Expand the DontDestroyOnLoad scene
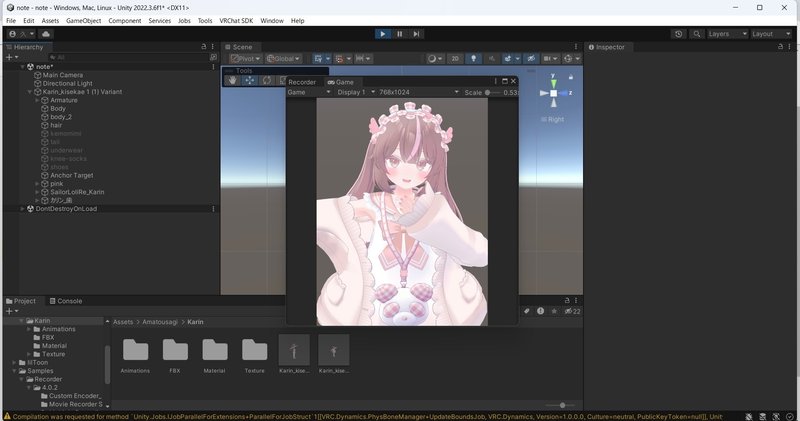The height and width of the screenshot is (421, 800). point(22,209)
